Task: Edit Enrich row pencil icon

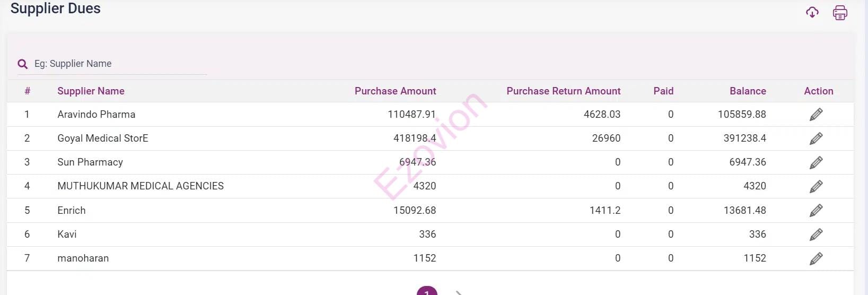Action: click(816, 211)
